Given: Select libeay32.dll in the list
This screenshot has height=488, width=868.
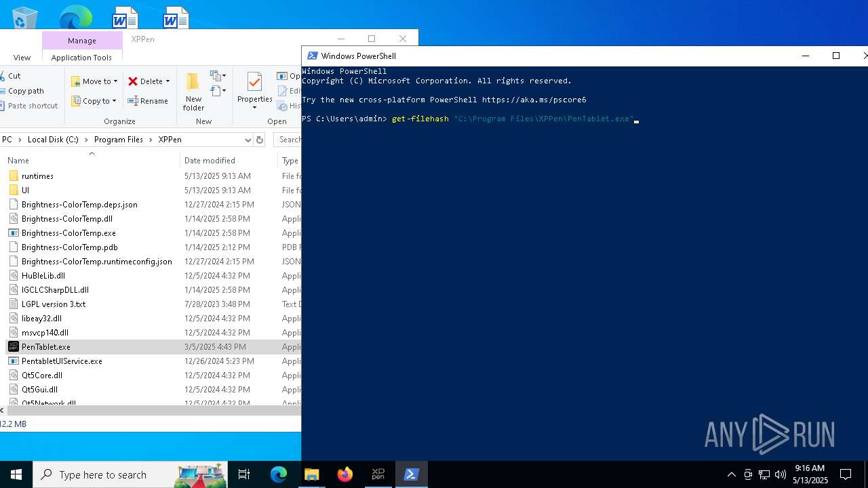Looking at the screenshot, I should 41,319.
